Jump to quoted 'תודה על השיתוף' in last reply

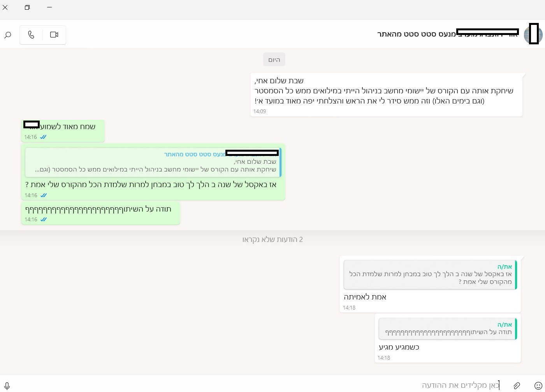(447, 329)
